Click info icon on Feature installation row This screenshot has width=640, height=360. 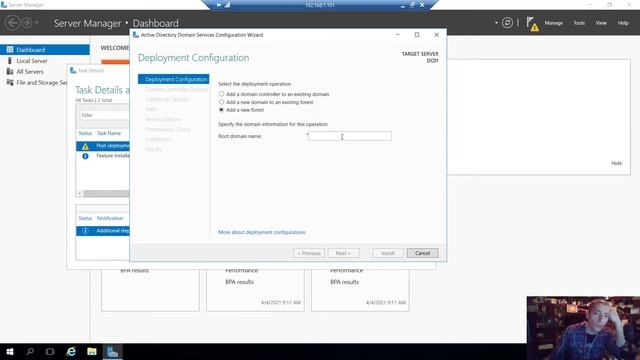tap(85, 156)
